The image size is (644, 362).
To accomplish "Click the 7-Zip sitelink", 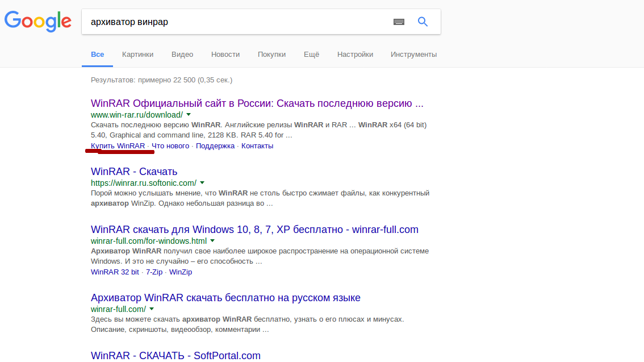I will click(x=154, y=272).
